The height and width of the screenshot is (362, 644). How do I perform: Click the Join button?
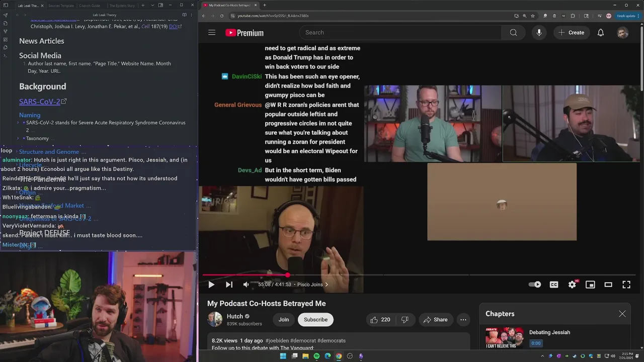point(284,320)
